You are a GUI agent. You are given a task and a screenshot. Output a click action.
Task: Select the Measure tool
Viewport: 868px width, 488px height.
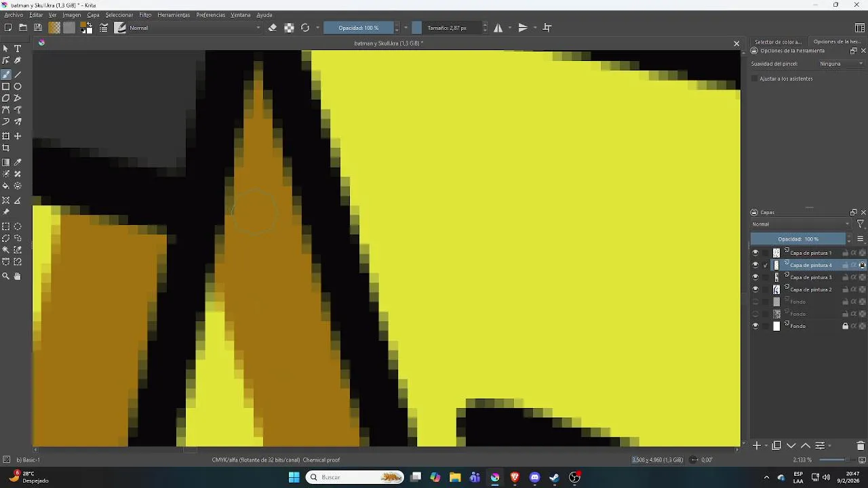pos(18,201)
